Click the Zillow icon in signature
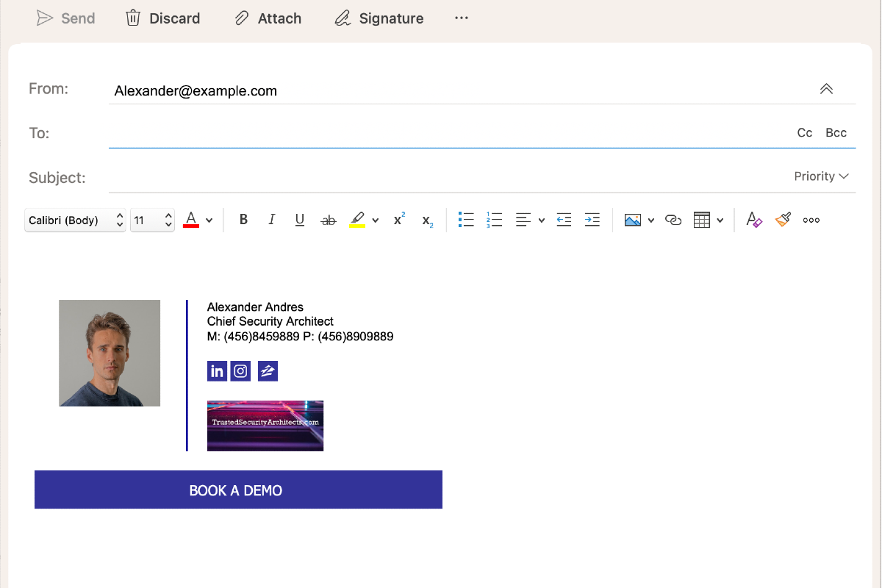882x588 pixels. point(268,371)
